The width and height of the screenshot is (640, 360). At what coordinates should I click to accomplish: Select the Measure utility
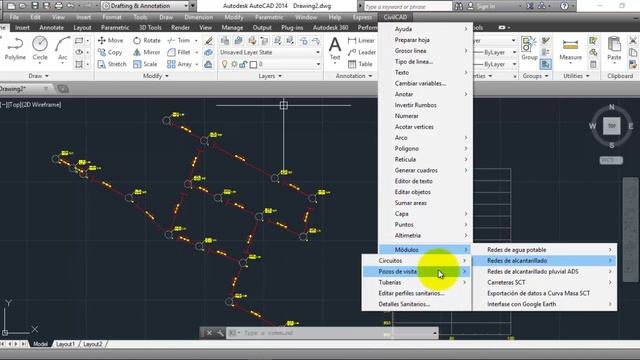(570, 49)
